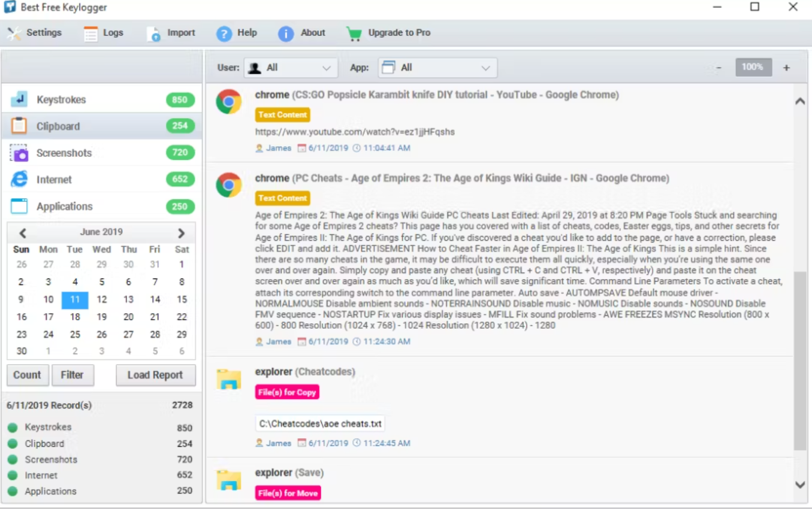Click the Filter button
Viewport: 812px width, 509px height.
point(72,375)
